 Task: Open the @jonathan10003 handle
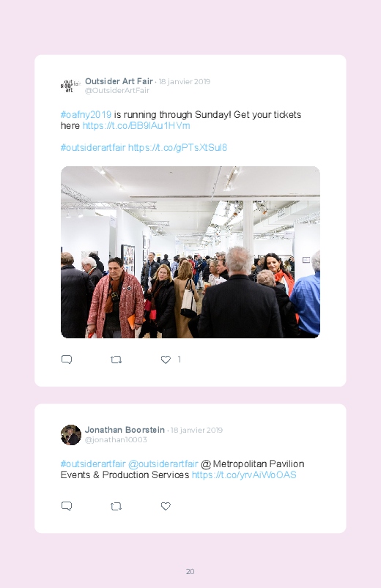tap(116, 439)
